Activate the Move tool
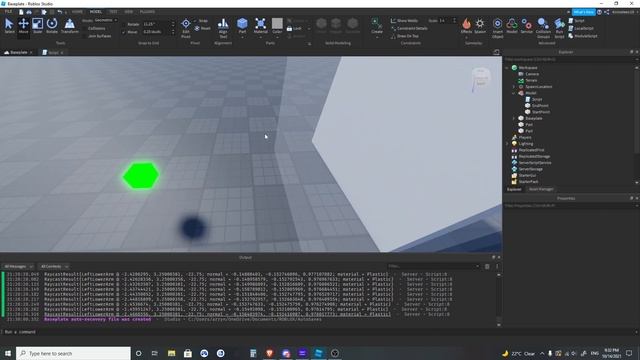 point(23,26)
